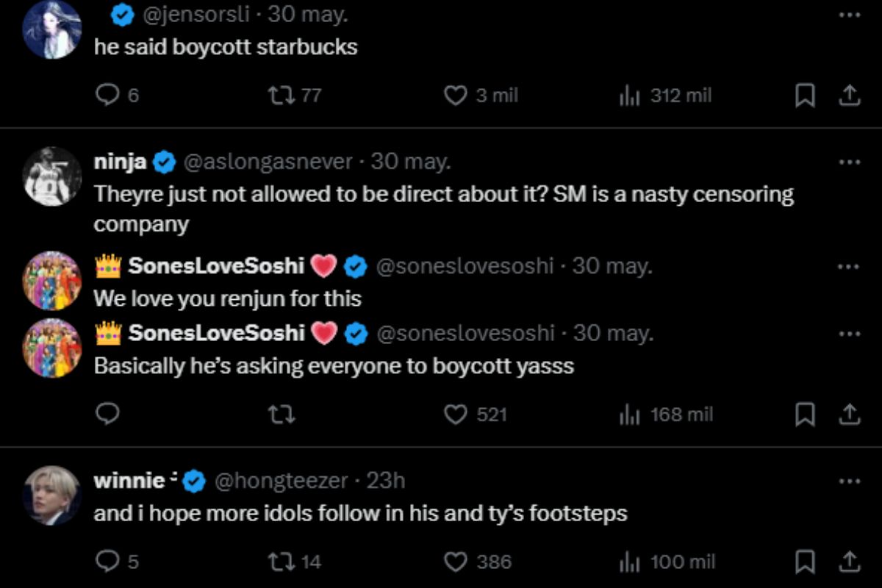
Task: Like winnie's tweet about idols
Action: tap(456, 562)
